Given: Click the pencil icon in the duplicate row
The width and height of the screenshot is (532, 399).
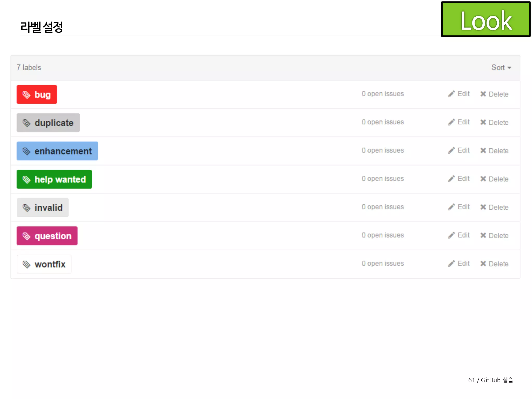Looking at the screenshot, I should point(451,122).
